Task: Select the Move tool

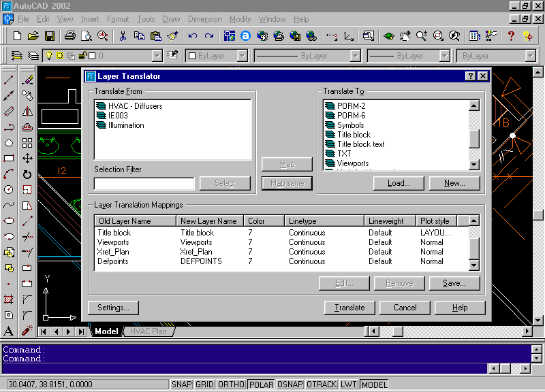Action: point(27,158)
